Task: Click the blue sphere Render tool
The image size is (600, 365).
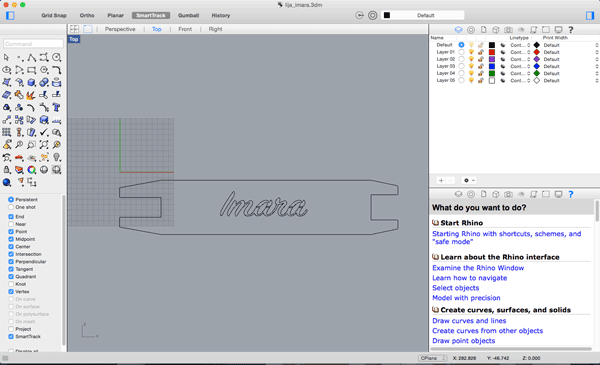Action: click(6, 182)
